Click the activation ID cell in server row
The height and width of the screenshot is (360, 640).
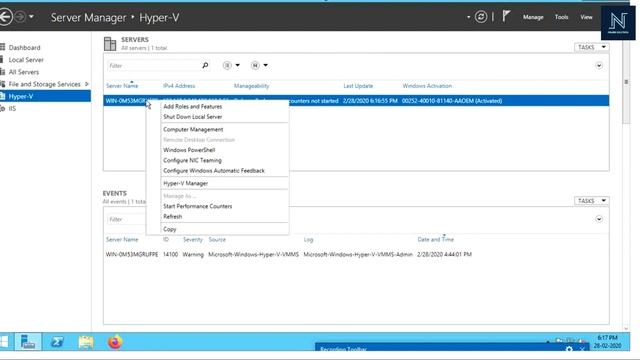coord(452,101)
